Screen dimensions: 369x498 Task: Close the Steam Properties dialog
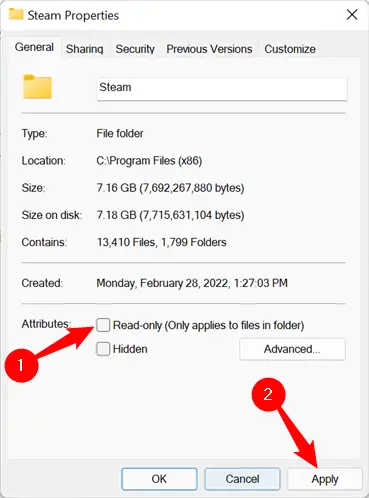352,15
